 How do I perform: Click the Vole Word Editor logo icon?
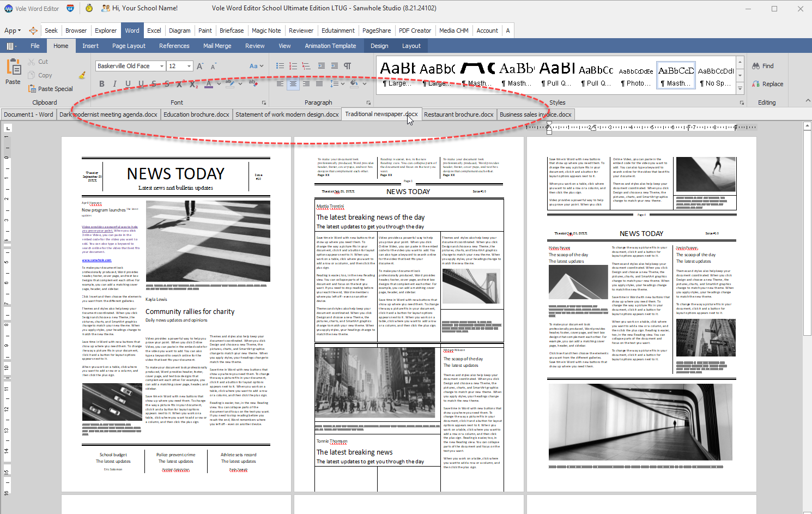coord(8,8)
